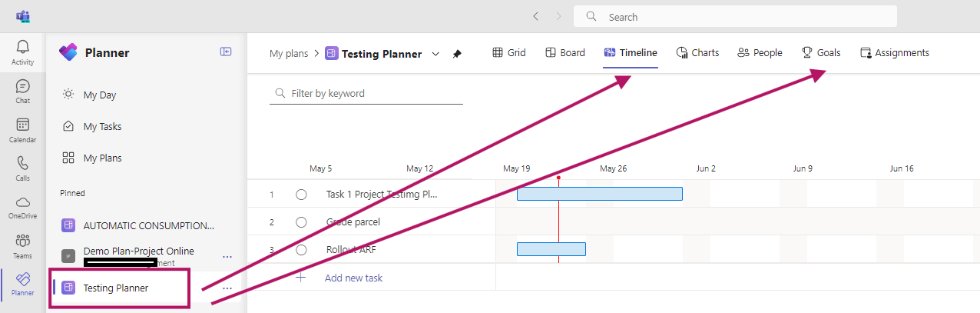Select the Rollout ARF timeline bar
Image resolution: width=980 pixels, height=313 pixels.
click(x=551, y=249)
